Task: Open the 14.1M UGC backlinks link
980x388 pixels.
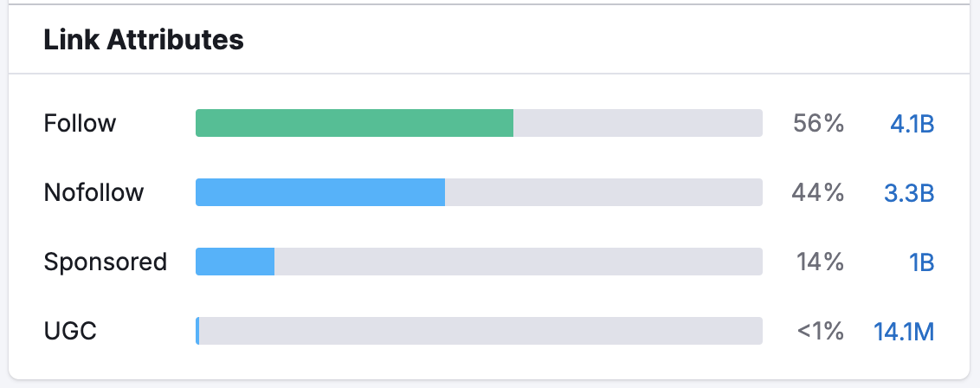Action: click(904, 332)
